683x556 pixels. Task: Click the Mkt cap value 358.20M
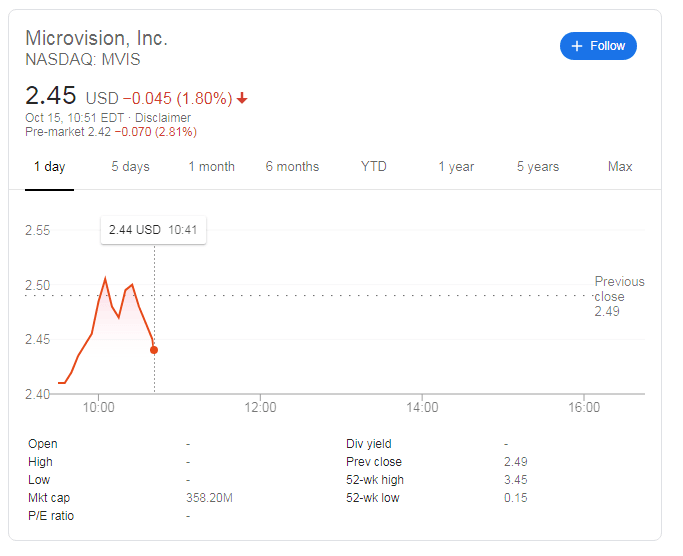pyautogui.click(x=210, y=498)
